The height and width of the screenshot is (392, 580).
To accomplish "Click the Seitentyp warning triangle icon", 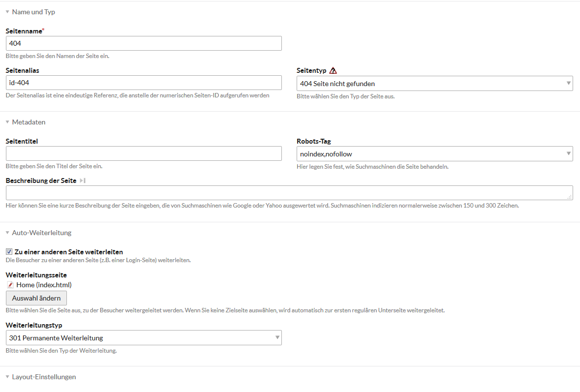I will coord(333,70).
